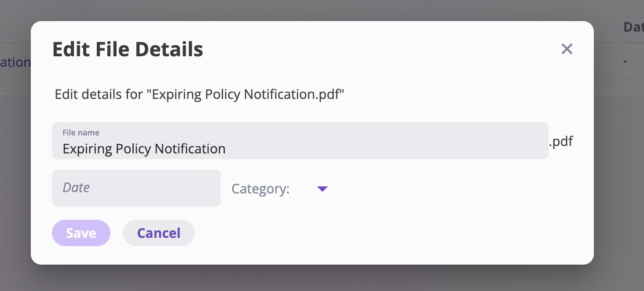Click the dimmed backdrop above the dialog
644x291 pixels.
(322, 10)
